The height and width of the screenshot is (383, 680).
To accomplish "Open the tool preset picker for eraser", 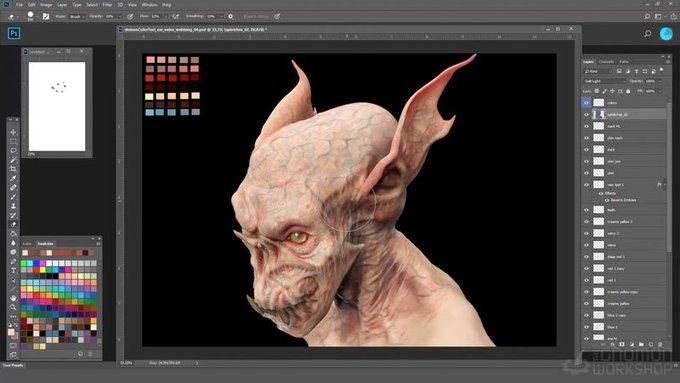I will click(x=13, y=16).
